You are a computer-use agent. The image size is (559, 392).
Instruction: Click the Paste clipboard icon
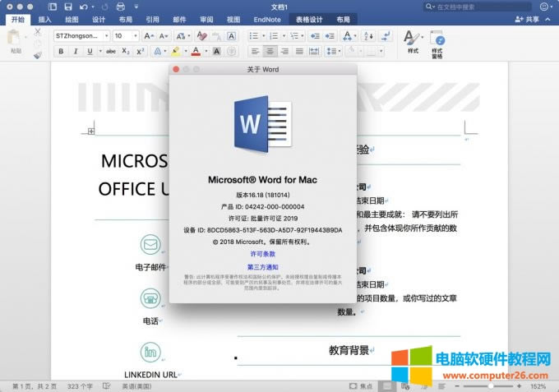tap(16, 38)
